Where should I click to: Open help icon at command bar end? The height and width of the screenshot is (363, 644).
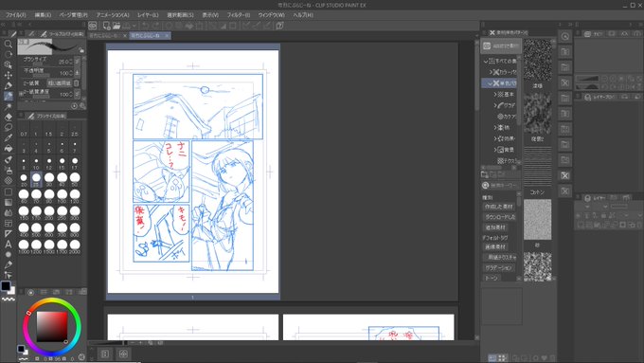tap(280, 26)
